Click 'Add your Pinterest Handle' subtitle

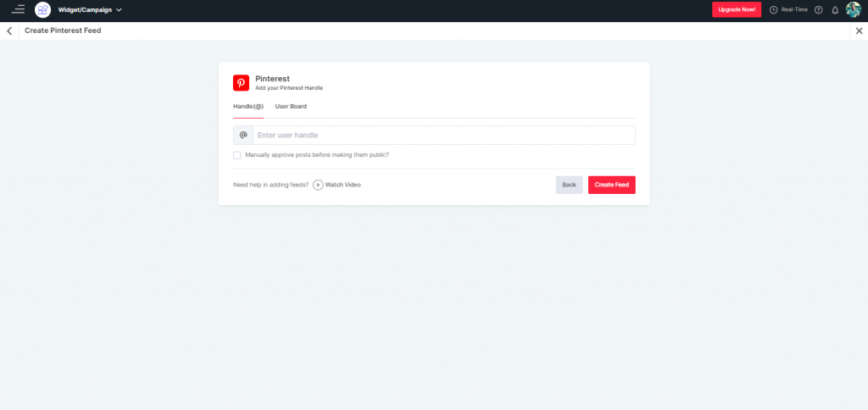[x=289, y=88]
